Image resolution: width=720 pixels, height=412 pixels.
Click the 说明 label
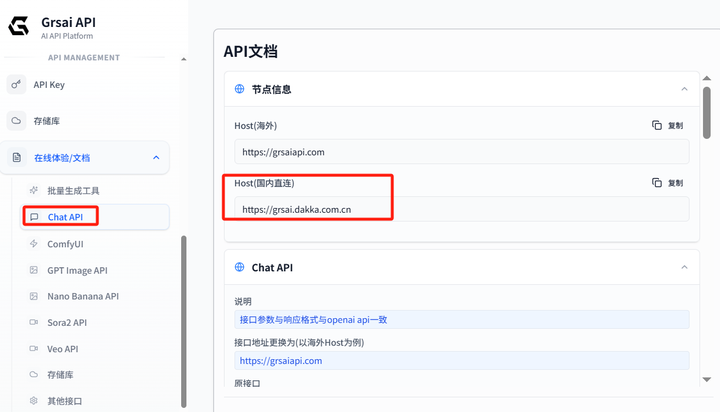click(x=243, y=301)
